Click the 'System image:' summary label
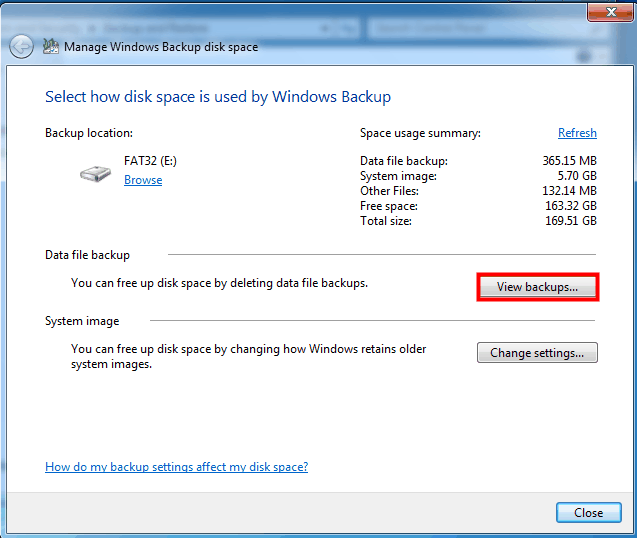Screen dimensions: 637x538 [x=399, y=176]
